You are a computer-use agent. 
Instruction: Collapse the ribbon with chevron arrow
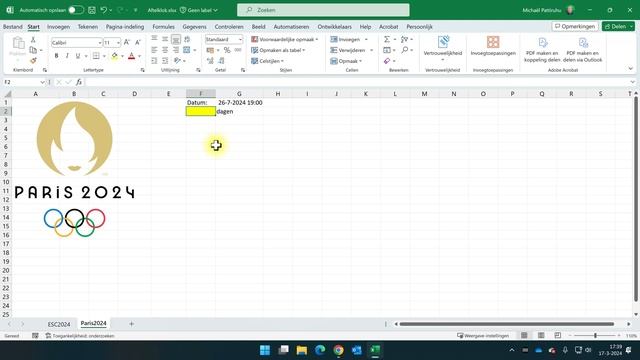point(631,69)
